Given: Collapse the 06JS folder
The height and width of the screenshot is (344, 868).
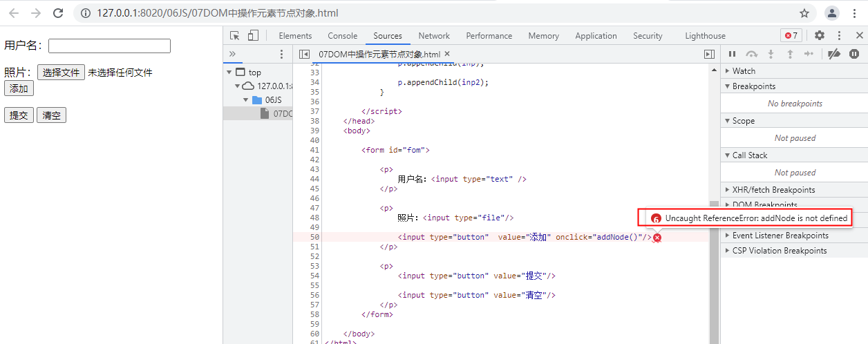Looking at the screenshot, I should point(245,100).
